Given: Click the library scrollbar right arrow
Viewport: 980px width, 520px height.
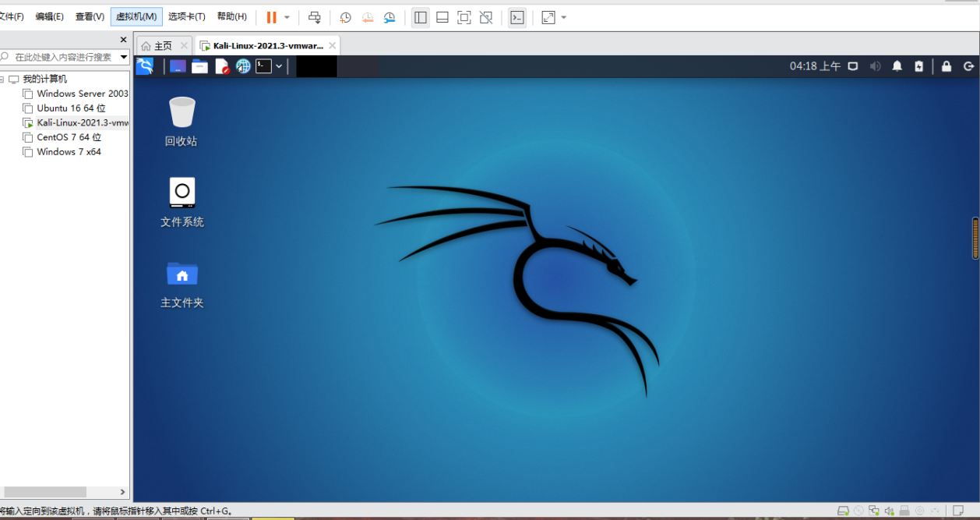Looking at the screenshot, I should (122, 492).
